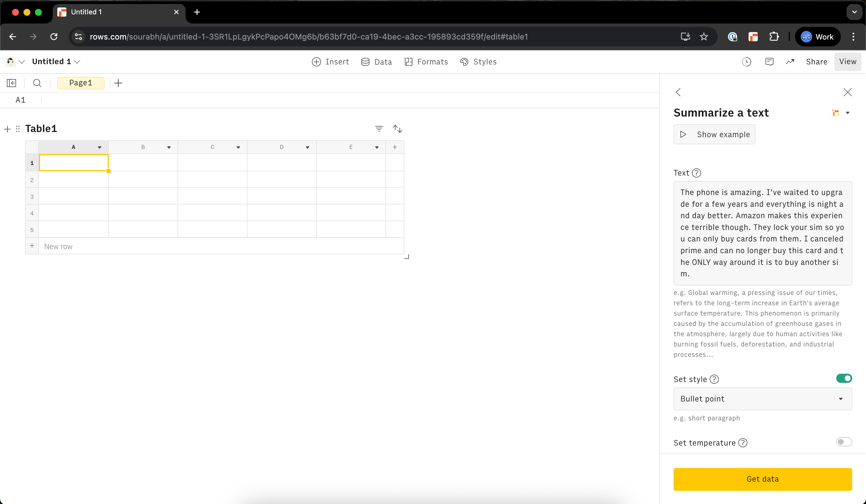Open site information icon in address bar
The image size is (866, 504).
(78, 37)
